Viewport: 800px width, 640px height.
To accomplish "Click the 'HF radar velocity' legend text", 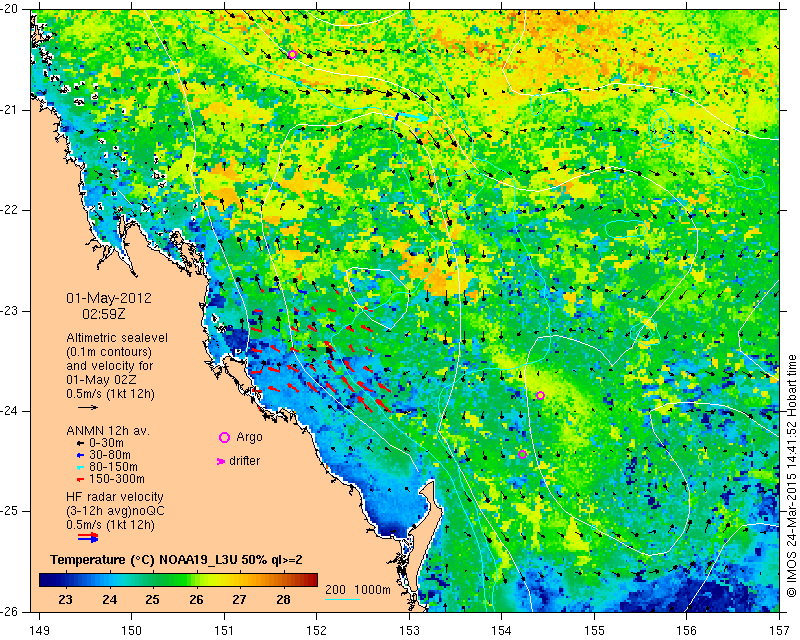I will (x=115, y=497).
